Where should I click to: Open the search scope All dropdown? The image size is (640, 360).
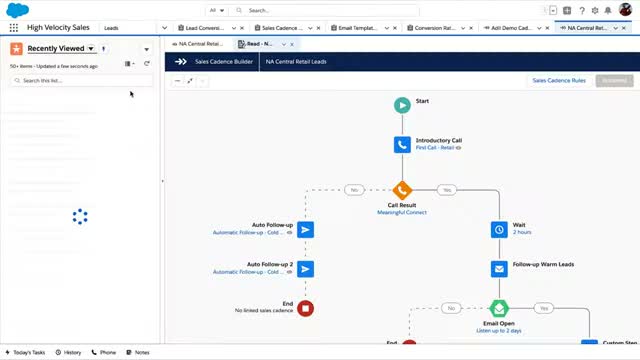(217, 10)
